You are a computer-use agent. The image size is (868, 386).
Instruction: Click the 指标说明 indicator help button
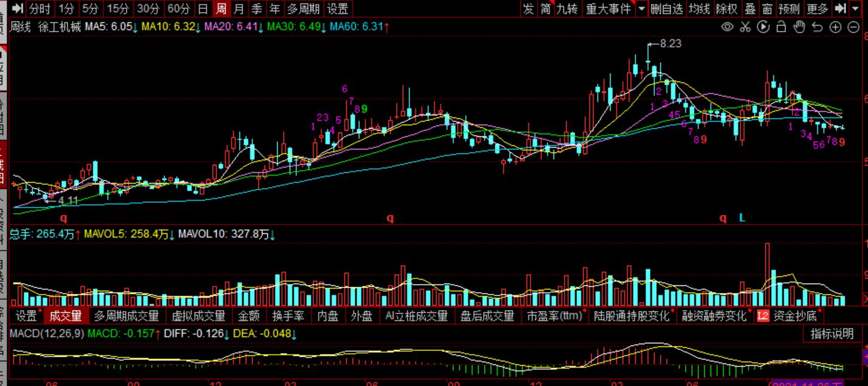coord(832,333)
